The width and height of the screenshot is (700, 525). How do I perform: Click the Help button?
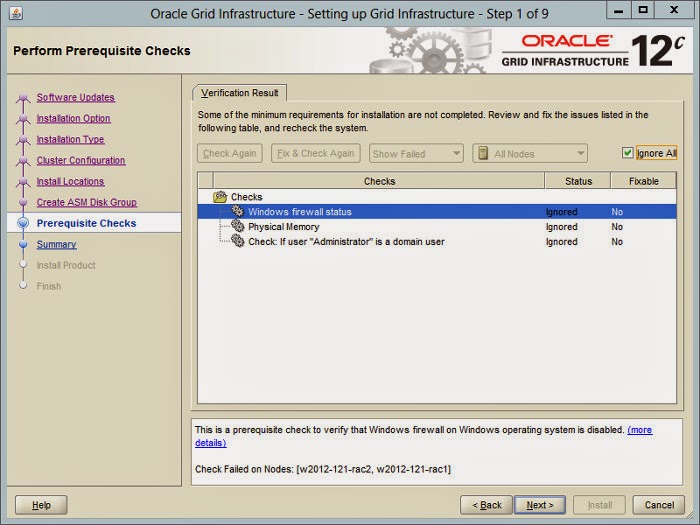click(41, 505)
